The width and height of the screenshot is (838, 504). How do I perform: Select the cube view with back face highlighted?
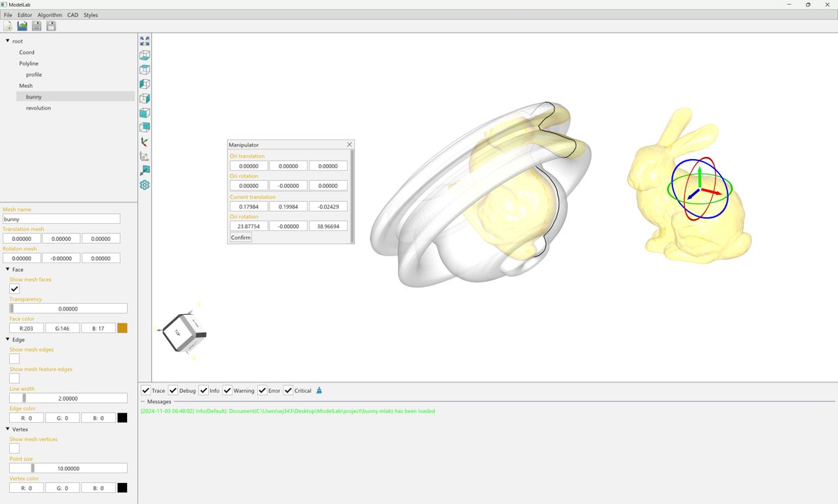[145, 127]
